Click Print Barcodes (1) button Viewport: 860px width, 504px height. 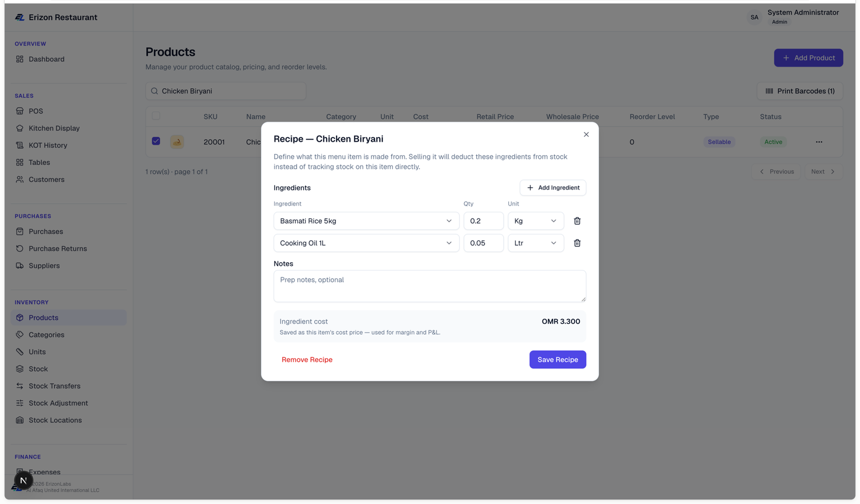pyautogui.click(x=800, y=91)
